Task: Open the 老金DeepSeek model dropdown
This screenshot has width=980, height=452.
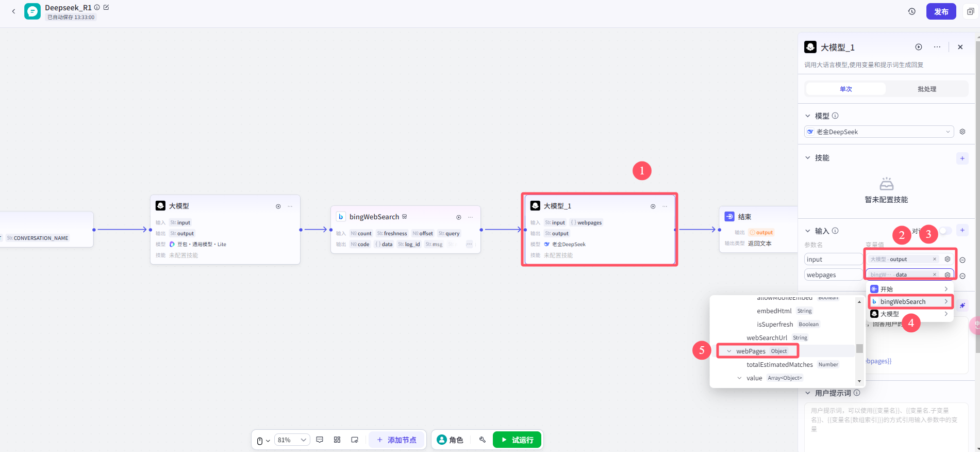Action: (x=879, y=132)
